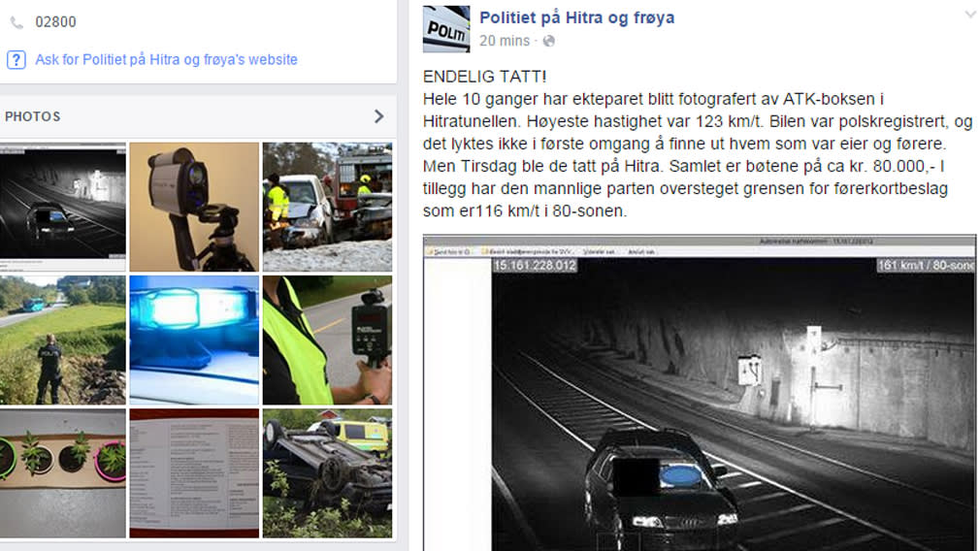Screen dimensions: 980x551
Task: Open the post's tunnel ATK camera image
Action: 700,393
